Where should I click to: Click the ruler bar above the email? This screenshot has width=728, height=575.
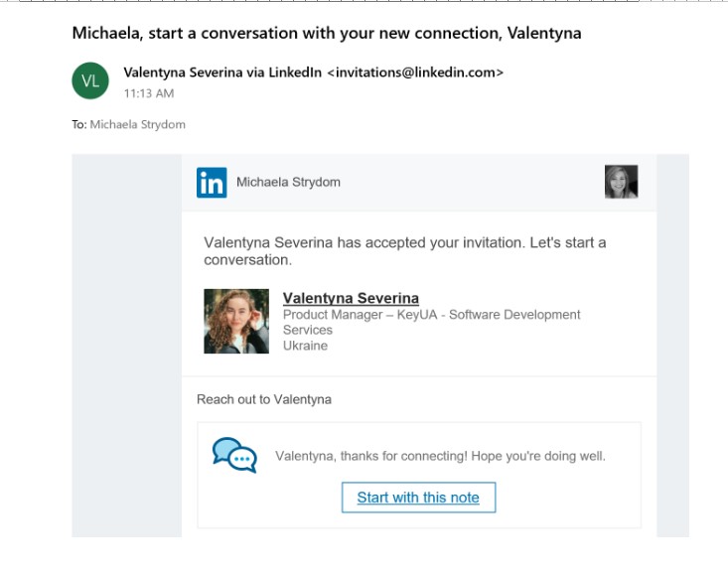coord(364,1)
